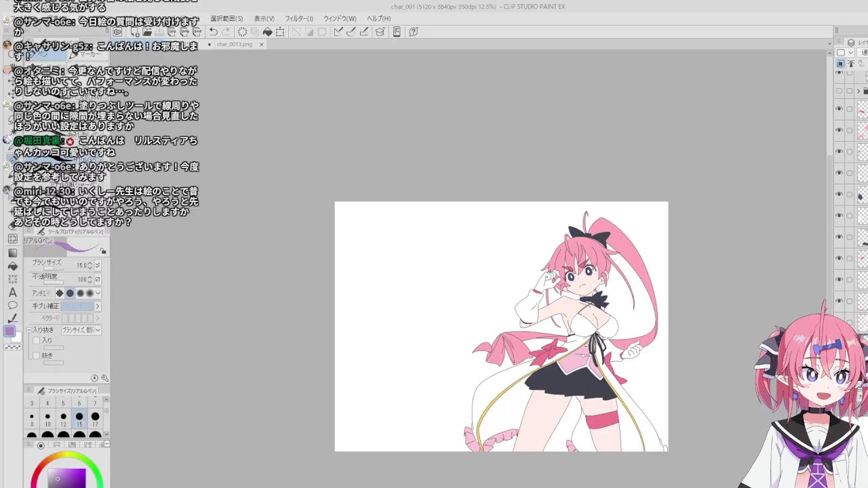The width and height of the screenshot is (868, 488).
Task: Show the folder layer via its empty visibility box
Action: (839, 91)
